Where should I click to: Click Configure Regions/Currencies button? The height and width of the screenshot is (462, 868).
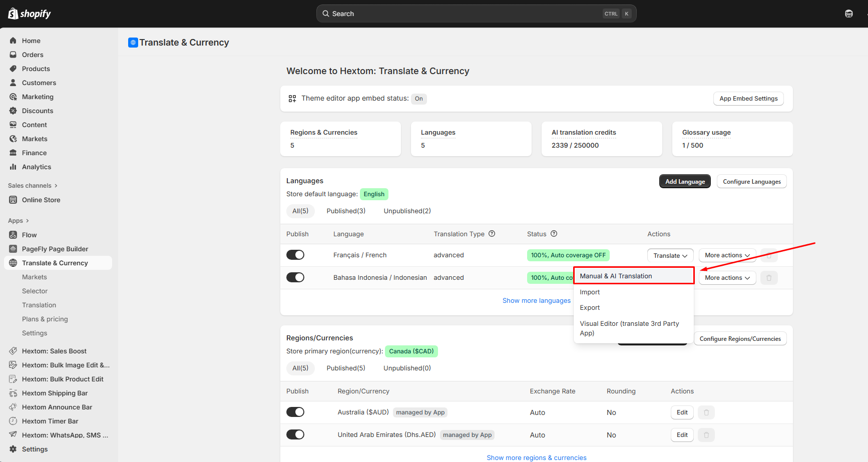pos(740,339)
